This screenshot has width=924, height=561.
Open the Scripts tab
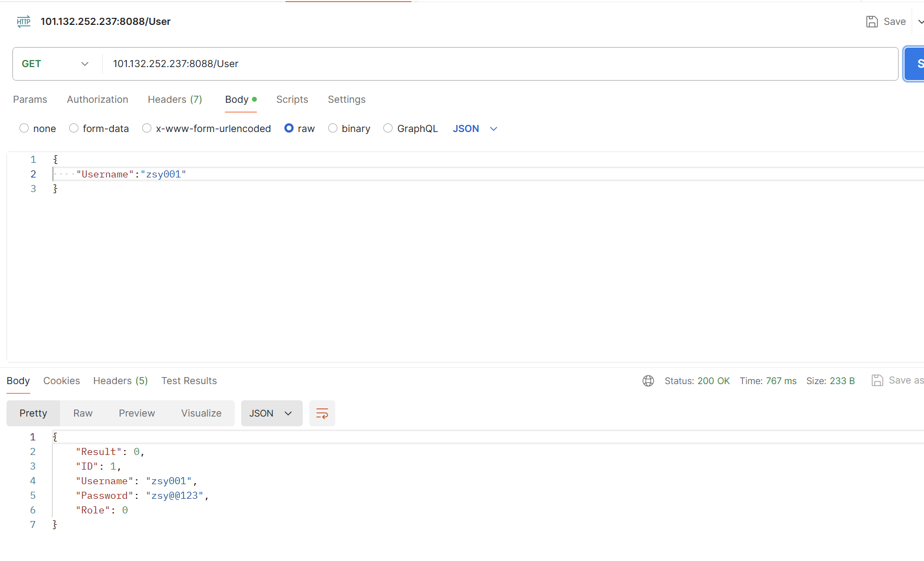(292, 100)
